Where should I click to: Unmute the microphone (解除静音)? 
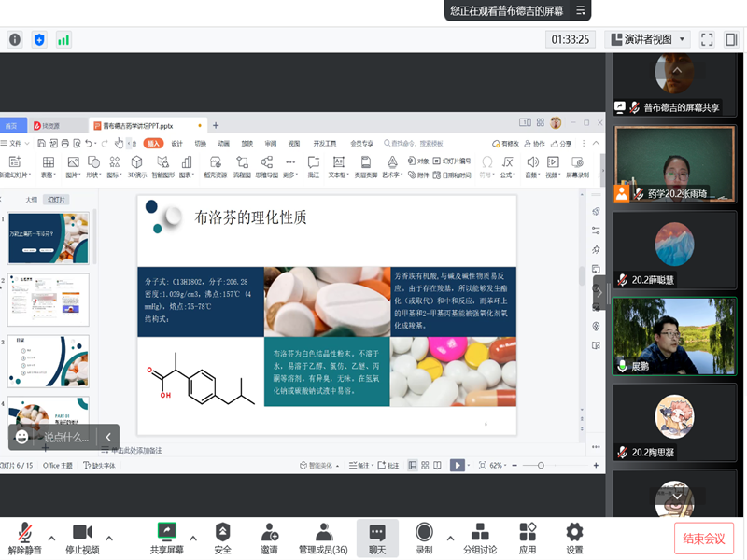click(24, 537)
